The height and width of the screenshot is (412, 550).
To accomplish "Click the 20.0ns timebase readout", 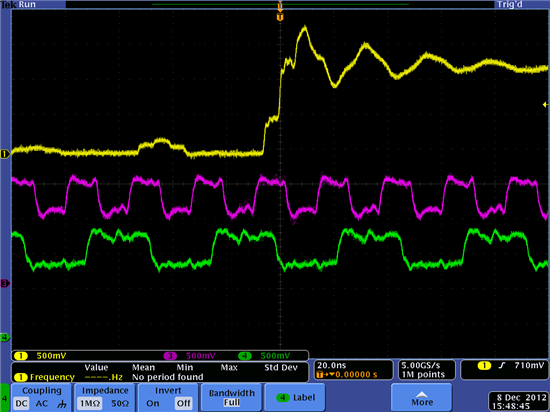I will (x=331, y=365).
